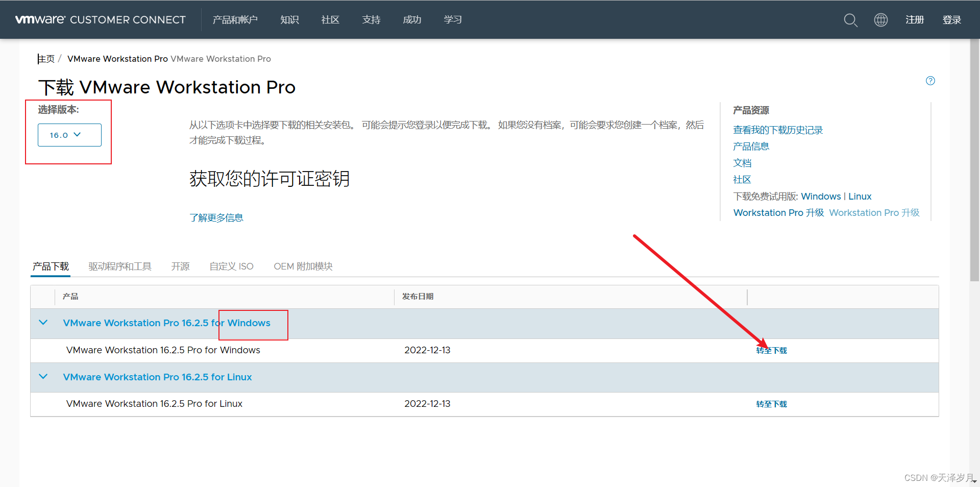Click the page vertical scrollbar thumb
980x487 pixels.
coord(974,160)
